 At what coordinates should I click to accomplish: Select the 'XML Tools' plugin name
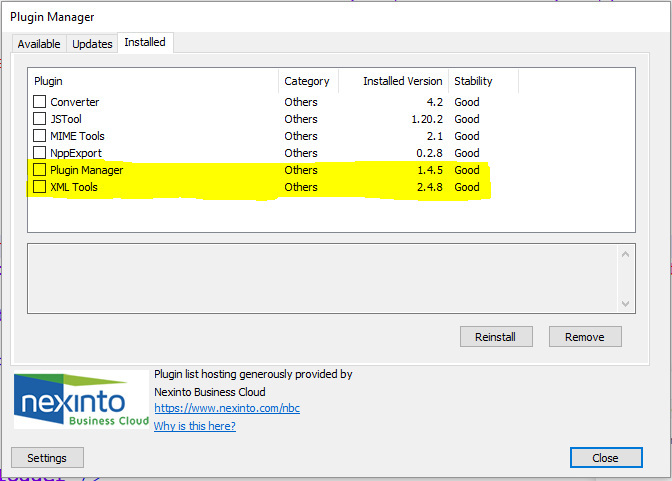click(x=74, y=187)
